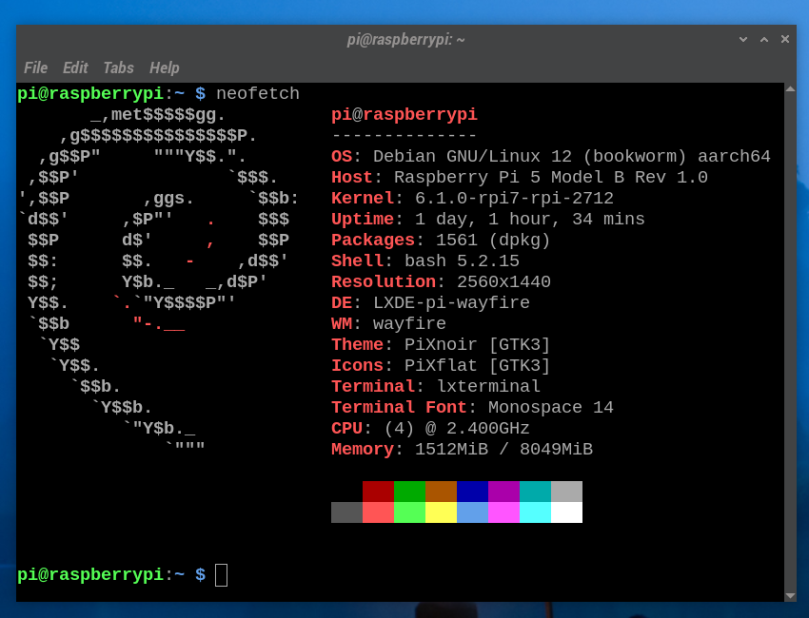Click the Kernel value '6.1.0-rpi7-rpi-2712'

pyautogui.click(x=514, y=198)
